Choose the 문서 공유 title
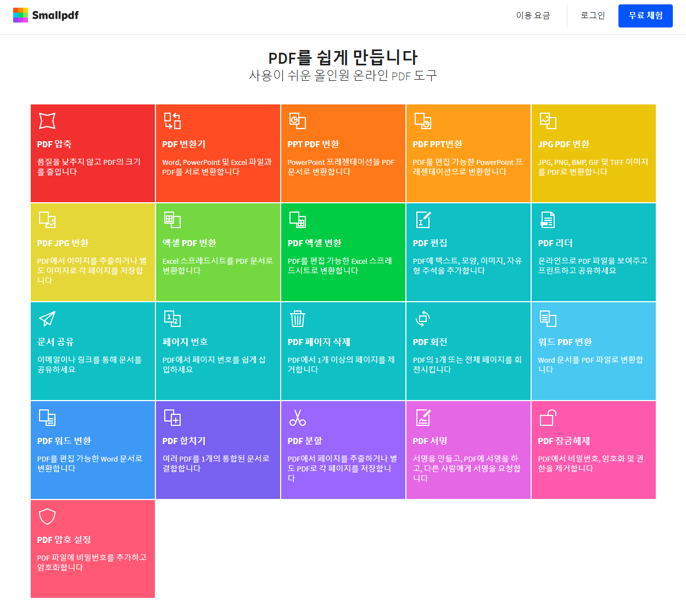686x616 pixels. click(55, 342)
